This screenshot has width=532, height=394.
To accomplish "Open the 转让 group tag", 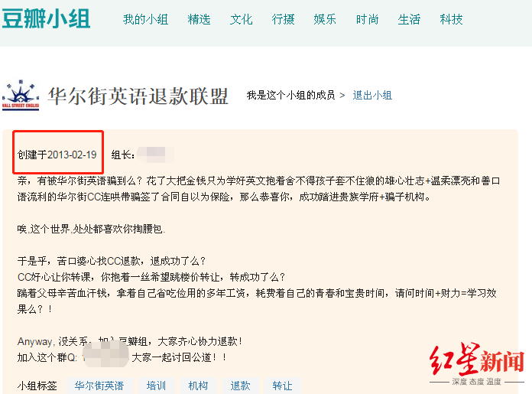I will pos(282,386).
